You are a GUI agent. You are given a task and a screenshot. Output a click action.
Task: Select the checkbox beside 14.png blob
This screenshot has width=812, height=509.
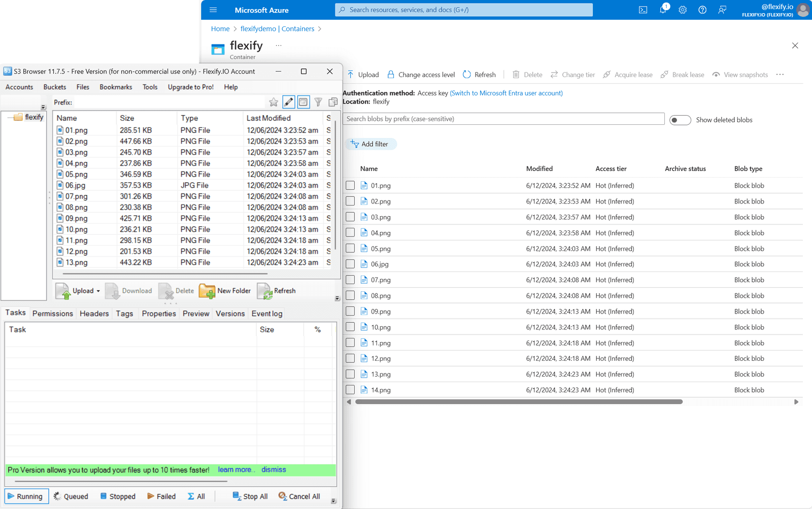pos(350,390)
